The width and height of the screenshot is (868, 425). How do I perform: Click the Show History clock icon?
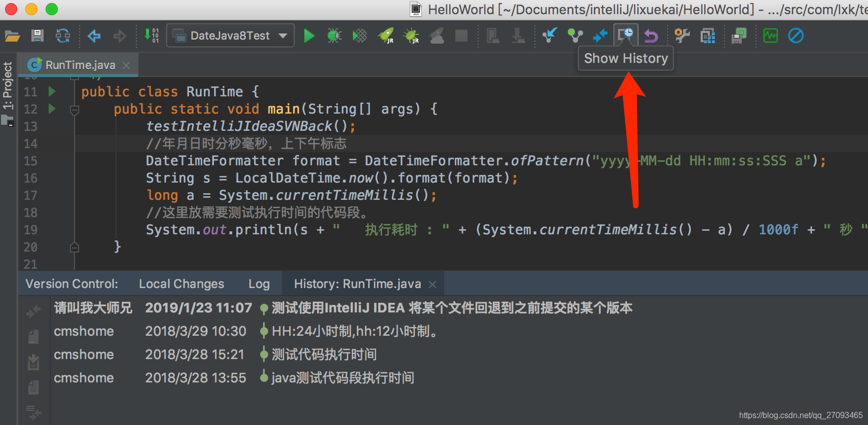pos(626,36)
